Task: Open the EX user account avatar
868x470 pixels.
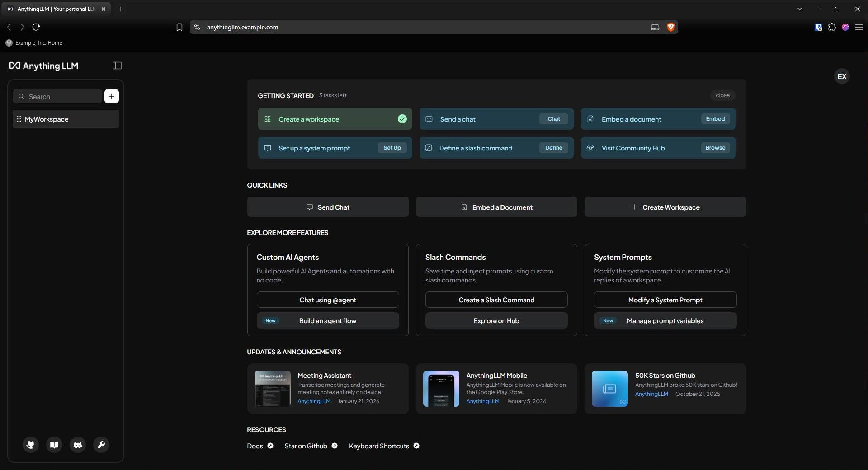Action: [x=842, y=76]
